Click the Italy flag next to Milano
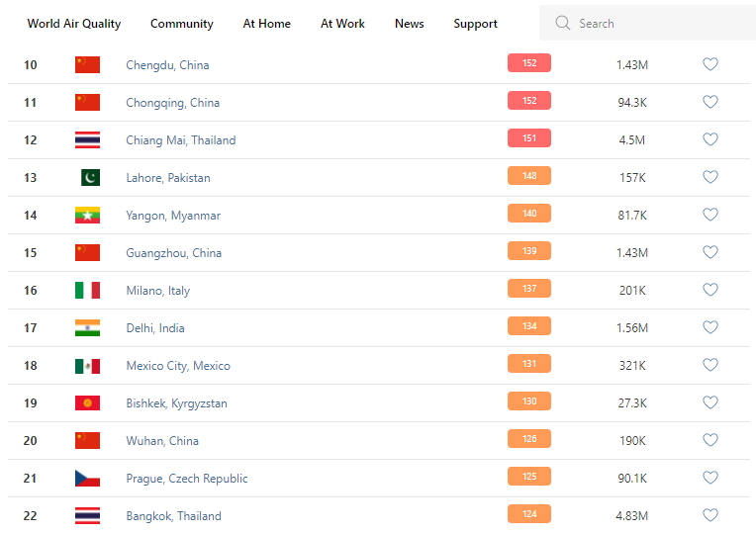The width and height of the screenshot is (756, 534). coord(87,290)
